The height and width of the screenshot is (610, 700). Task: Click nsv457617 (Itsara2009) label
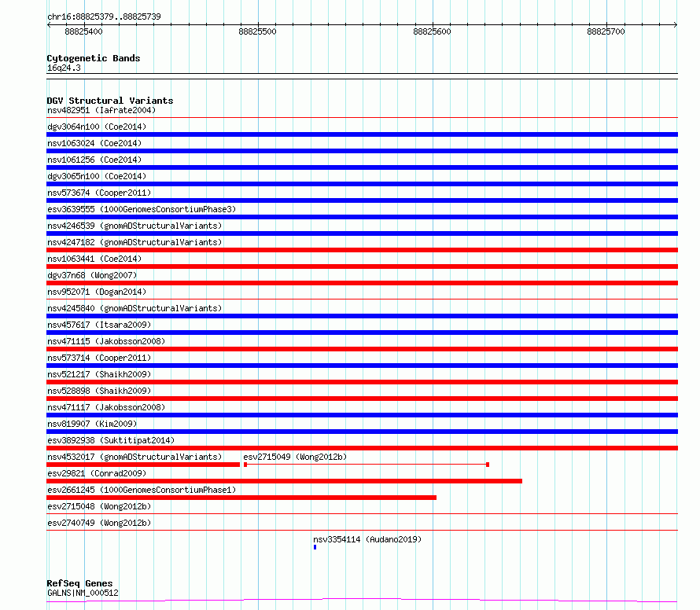pos(99,325)
